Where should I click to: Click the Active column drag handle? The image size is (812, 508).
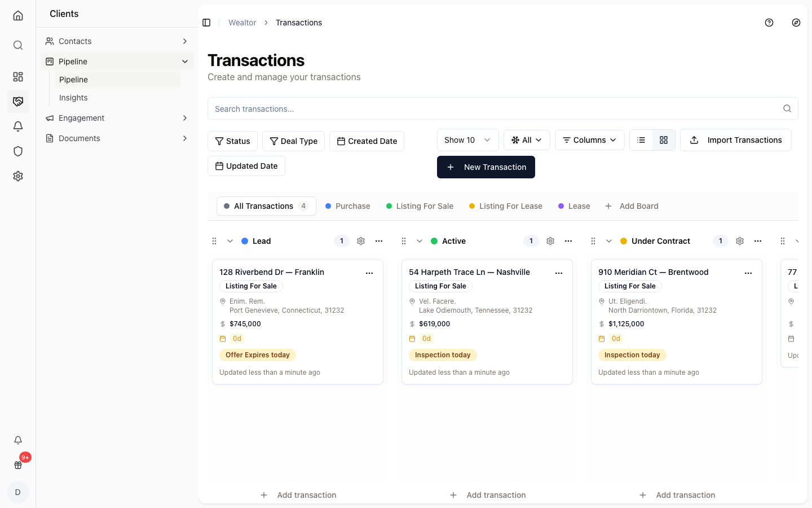(x=404, y=241)
